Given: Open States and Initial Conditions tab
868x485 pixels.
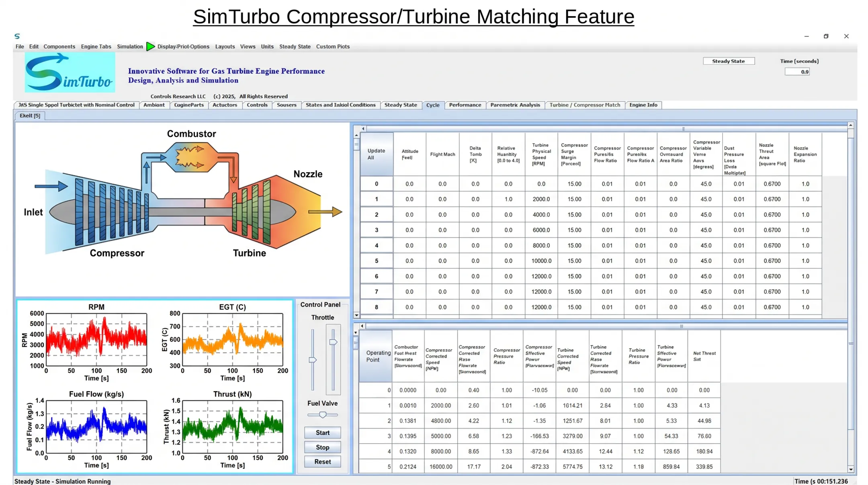Looking at the screenshot, I should click(341, 105).
